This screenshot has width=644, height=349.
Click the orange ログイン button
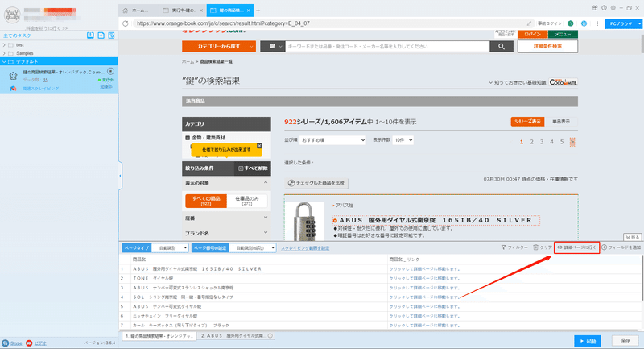point(532,35)
